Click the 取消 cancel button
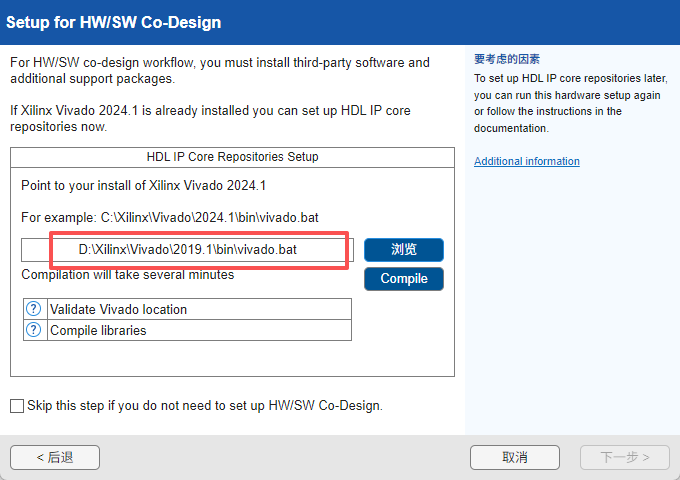 point(515,457)
